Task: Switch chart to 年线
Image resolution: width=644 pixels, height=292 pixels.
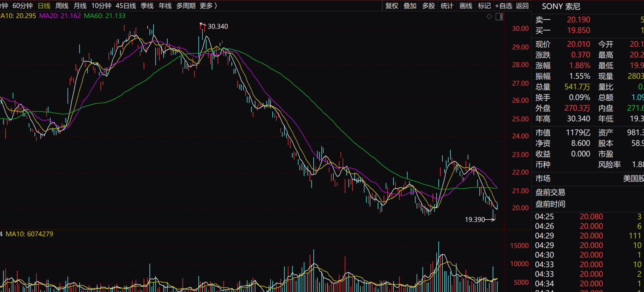Action: 165,6
